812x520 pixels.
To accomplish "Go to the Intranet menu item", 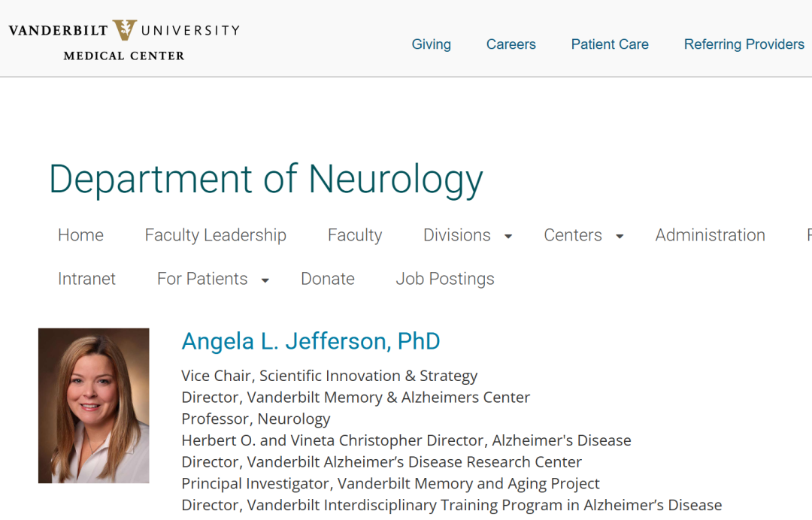I will coord(86,279).
